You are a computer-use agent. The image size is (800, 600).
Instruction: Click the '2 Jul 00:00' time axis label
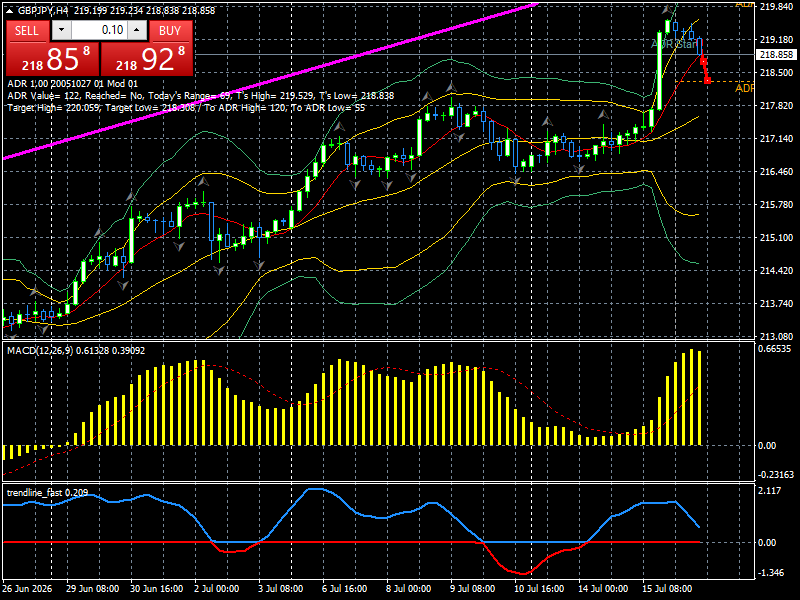(x=216, y=589)
